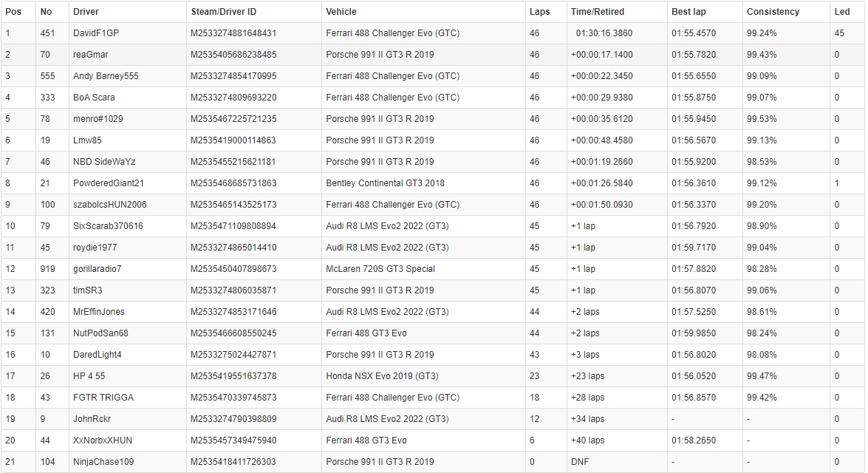Image resolution: width=868 pixels, height=473 pixels.
Task: Select driver name MrEffinJones
Action: (x=98, y=312)
